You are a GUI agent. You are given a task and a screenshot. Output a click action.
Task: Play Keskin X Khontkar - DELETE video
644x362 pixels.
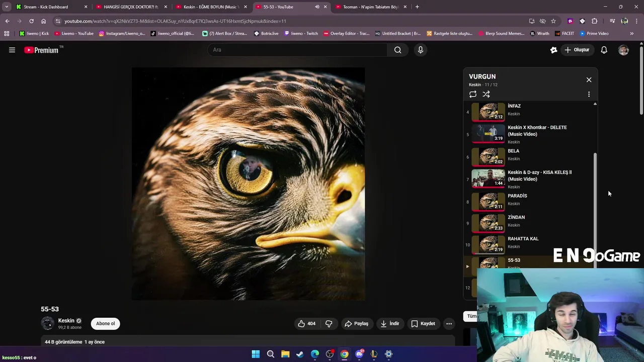[528, 134]
